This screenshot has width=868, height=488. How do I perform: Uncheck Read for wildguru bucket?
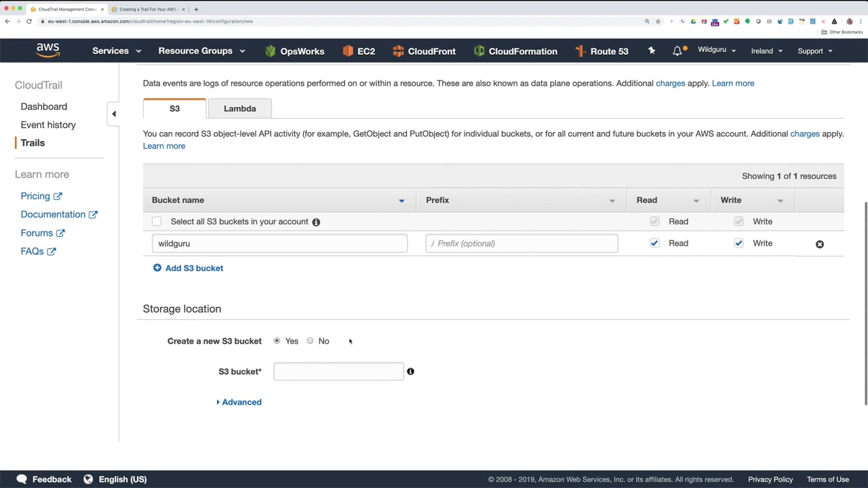click(x=654, y=243)
